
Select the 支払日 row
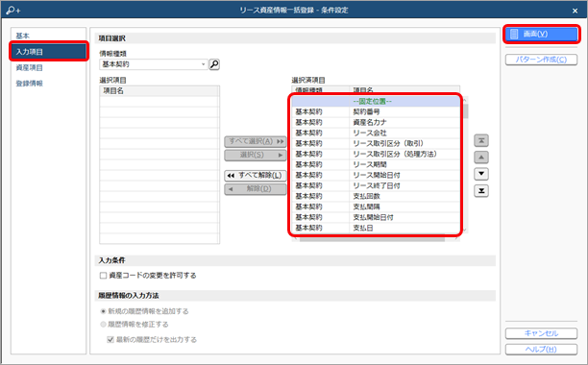point(376,228)
